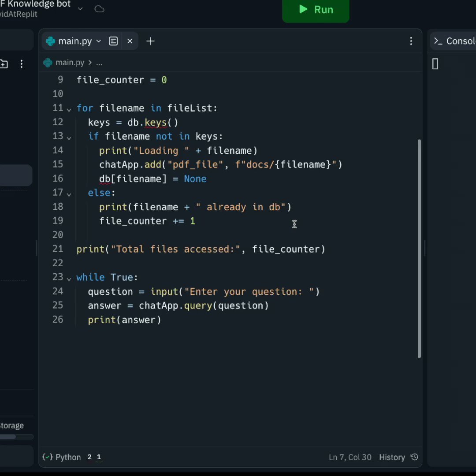
Task: Open the Repl name dropdown chevron
Action: tap(80, 9)
